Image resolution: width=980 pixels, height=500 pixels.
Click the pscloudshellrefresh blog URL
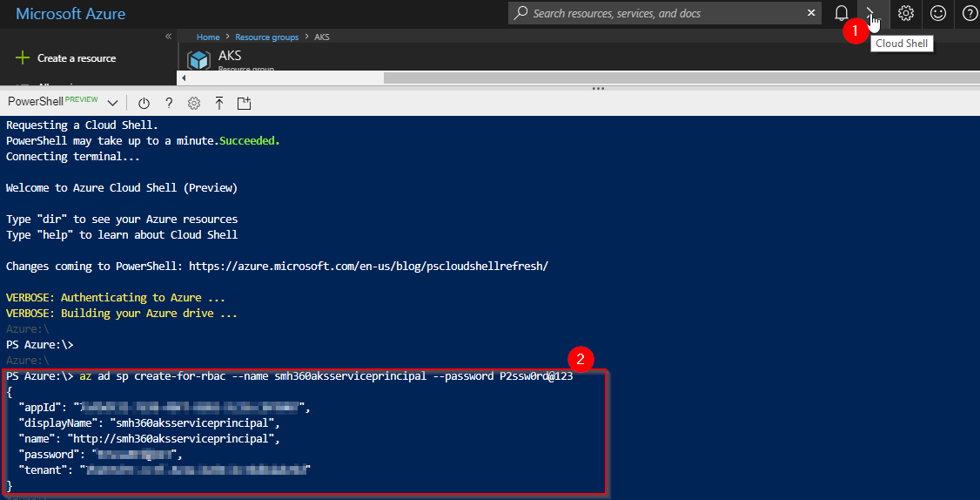click(x=368, y=266)
